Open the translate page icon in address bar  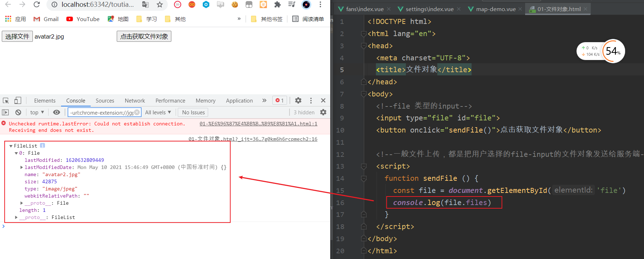145,5
